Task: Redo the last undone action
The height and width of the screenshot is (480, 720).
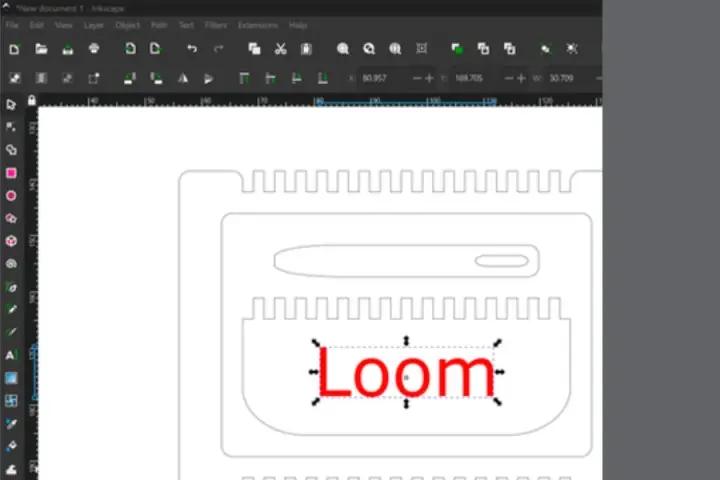Action: 219,49
